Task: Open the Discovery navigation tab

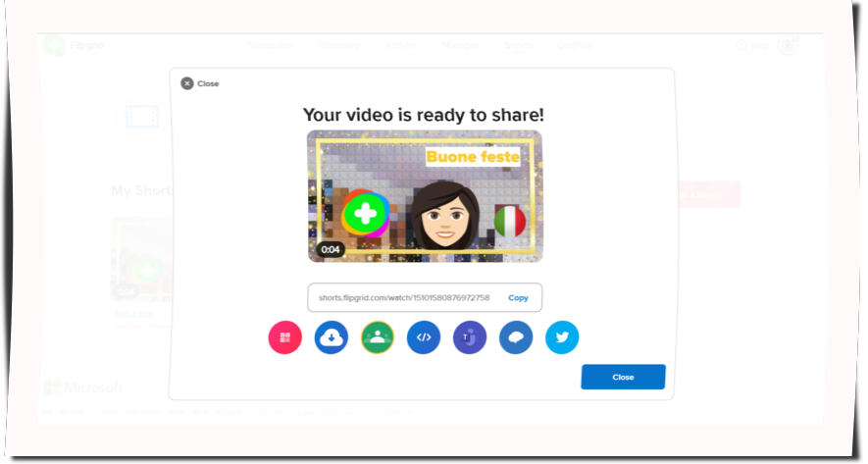Action: [x=339, y=45]
